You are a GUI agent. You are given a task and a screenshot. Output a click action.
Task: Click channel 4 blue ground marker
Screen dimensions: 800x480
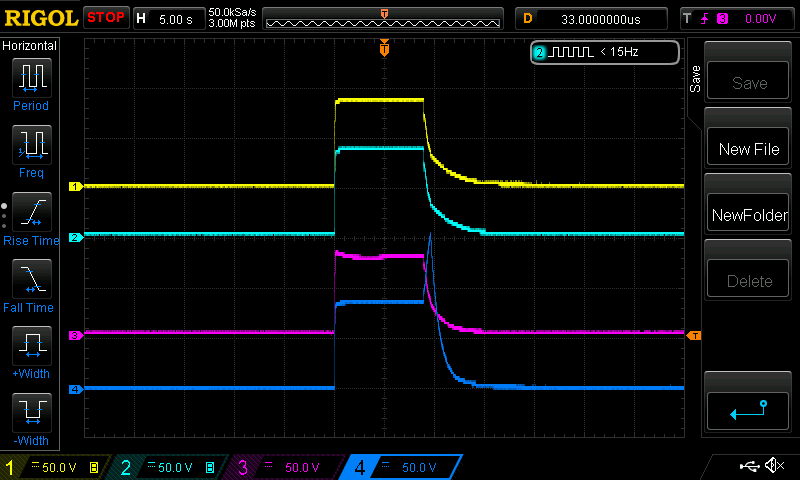[x=76, y=389]
